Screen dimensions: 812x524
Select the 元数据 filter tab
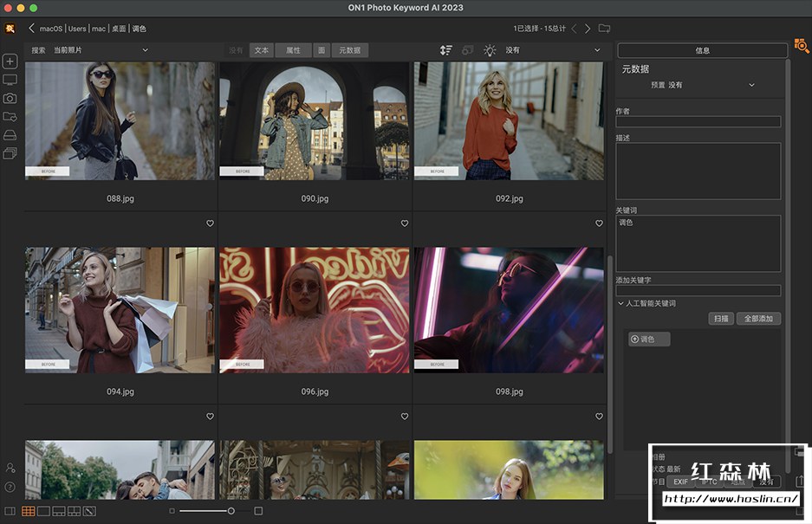point(350,50)
